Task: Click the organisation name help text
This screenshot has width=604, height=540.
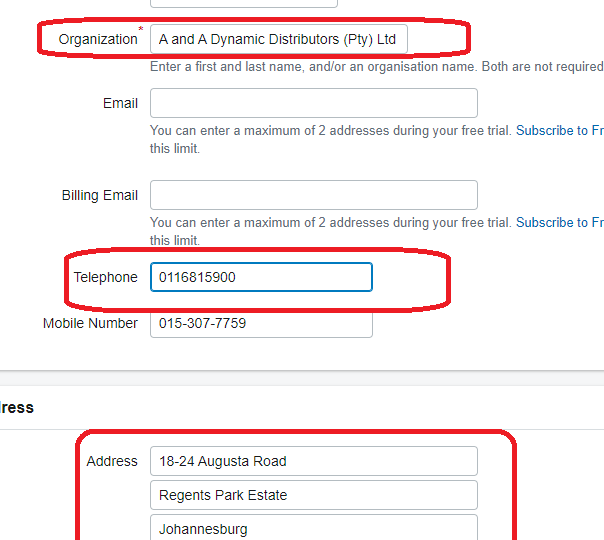Action: coord(377,67)
